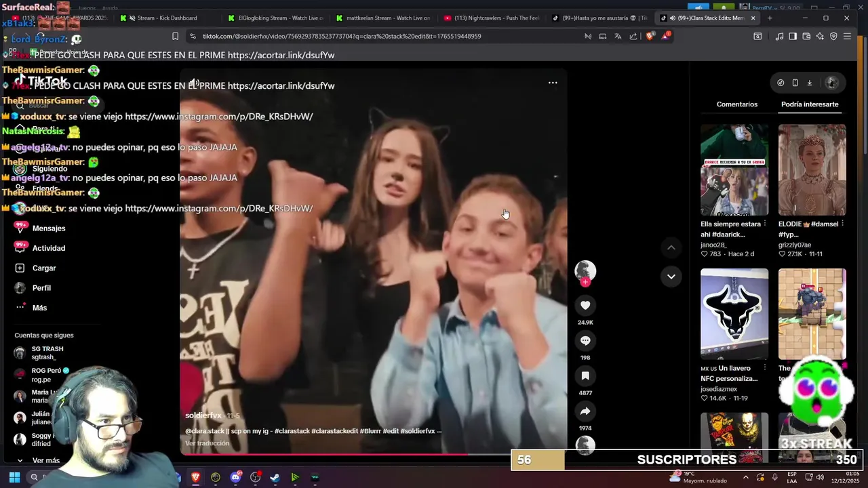Close the Clara Stack Edits tab
This screenshot has height=488, width=868.
[x=753, y=18]
